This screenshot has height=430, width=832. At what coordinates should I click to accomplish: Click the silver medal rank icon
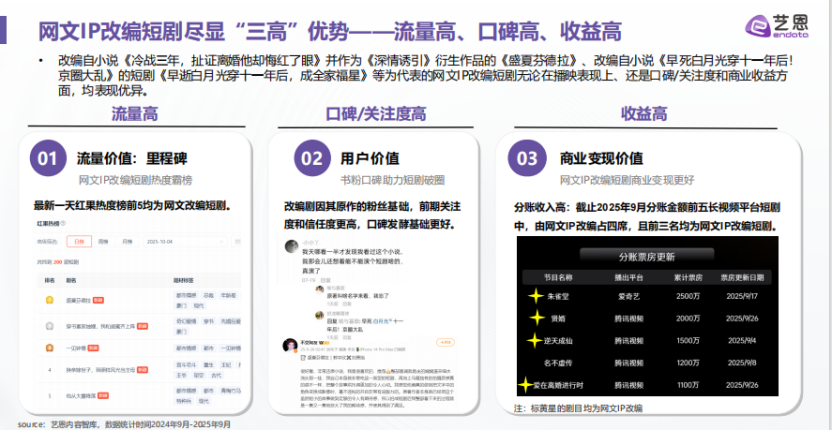[49, 325]
